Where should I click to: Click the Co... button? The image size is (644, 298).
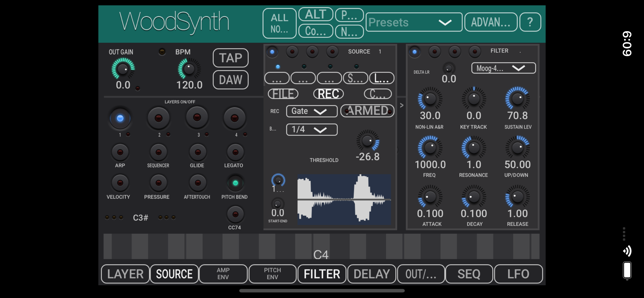(x=316, y=31)
